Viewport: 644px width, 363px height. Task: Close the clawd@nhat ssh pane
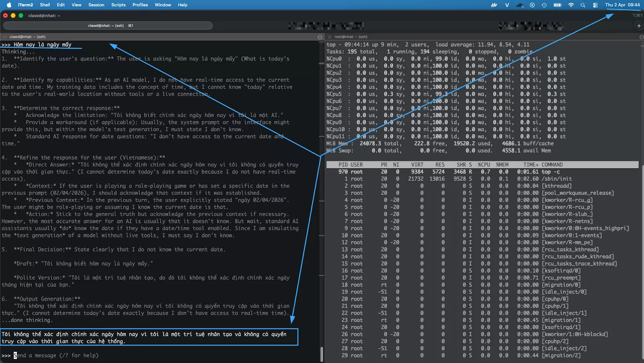(x=5, y=37)
